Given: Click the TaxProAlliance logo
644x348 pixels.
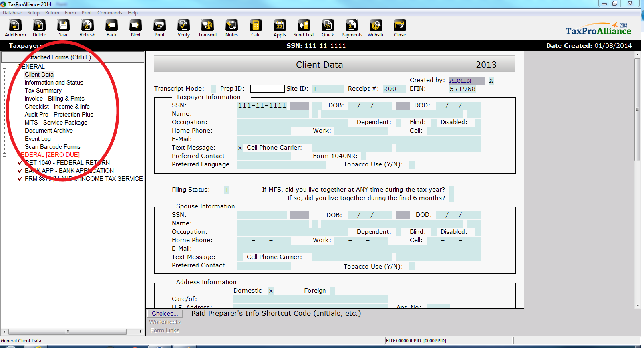Looking at the screenshot, I should coord(598,29).
